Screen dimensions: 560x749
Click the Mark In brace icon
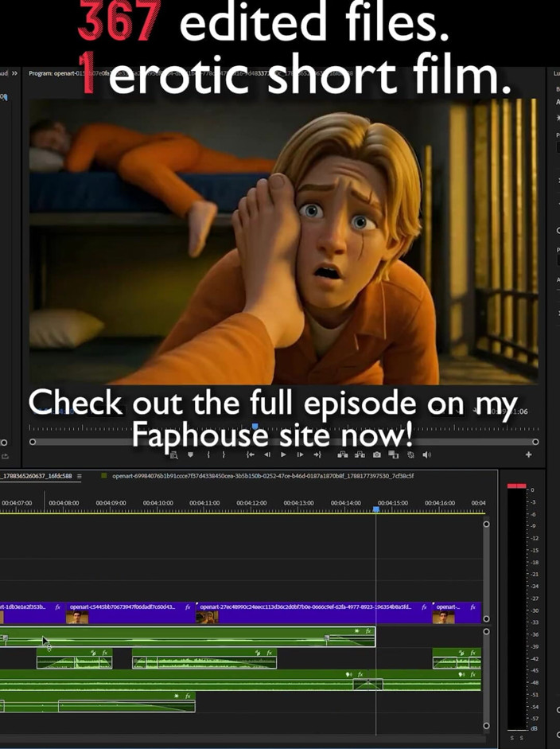pos(208,454)
